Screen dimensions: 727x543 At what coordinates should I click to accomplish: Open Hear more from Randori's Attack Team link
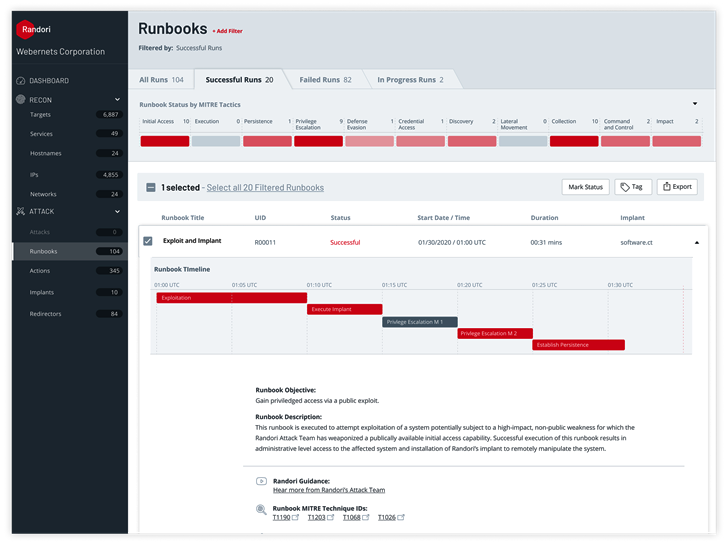329,490
